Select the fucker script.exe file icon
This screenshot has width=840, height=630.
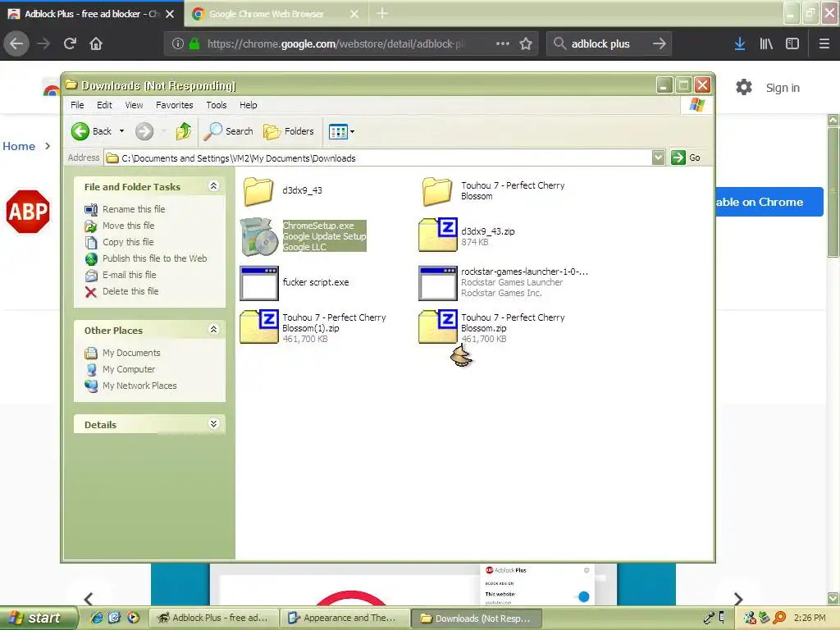259,283
